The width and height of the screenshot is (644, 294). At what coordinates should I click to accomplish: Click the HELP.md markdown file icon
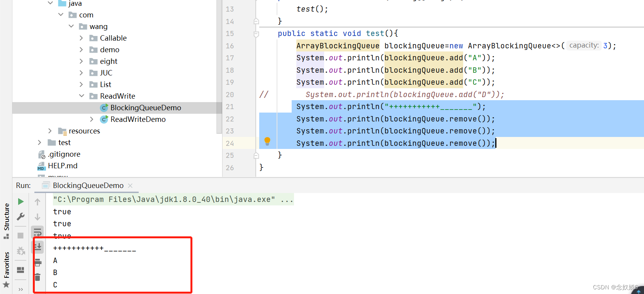pyautogui.click(x=41, y=166)
